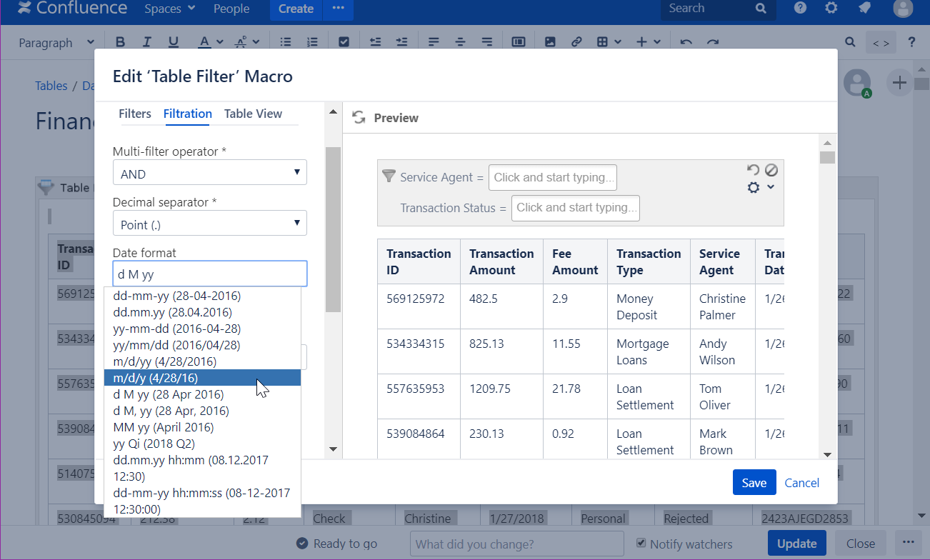930x560 pixels.
Task: Switch to the Table View tab
Action: click(253, 114)
